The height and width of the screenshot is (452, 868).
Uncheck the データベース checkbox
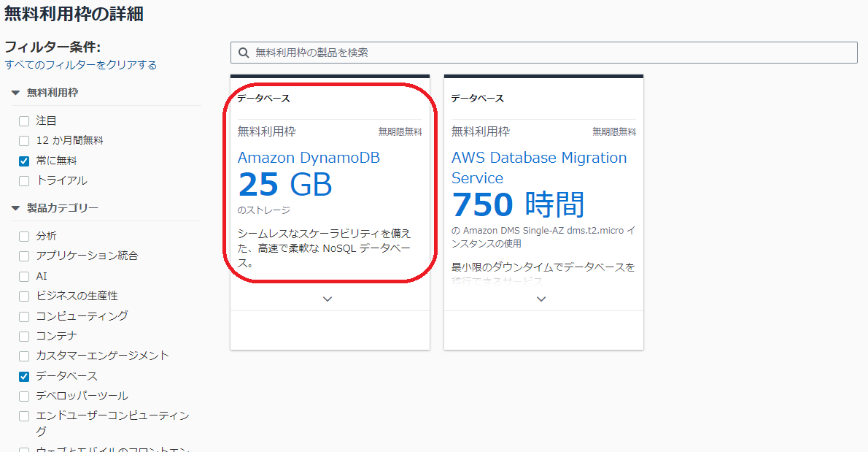(x=24, y=377)
